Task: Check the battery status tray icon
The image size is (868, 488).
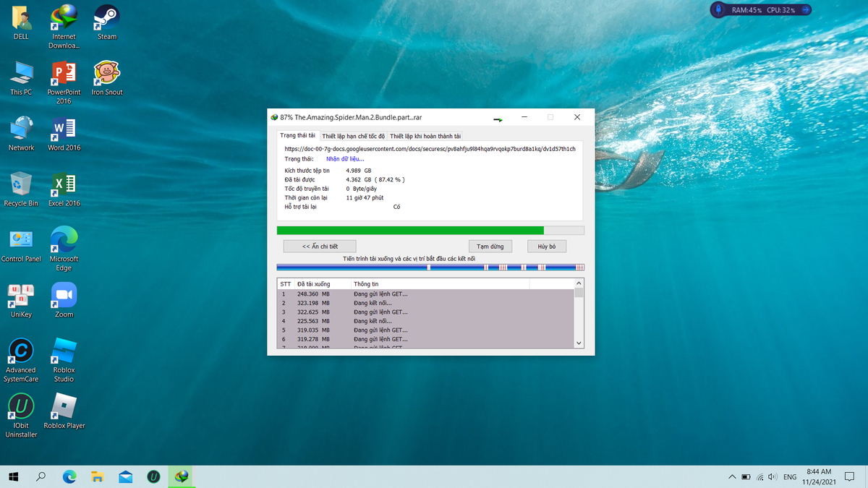Action: (x=746, y=477)
